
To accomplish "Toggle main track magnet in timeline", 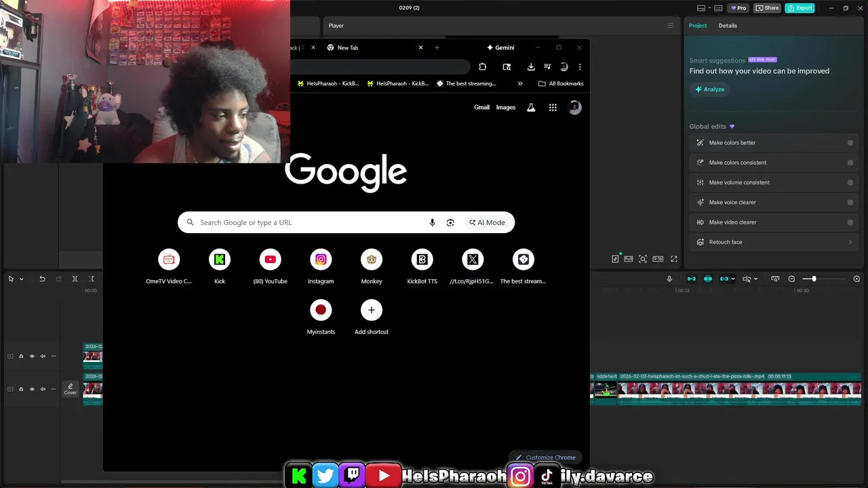I will pos(692,279).
